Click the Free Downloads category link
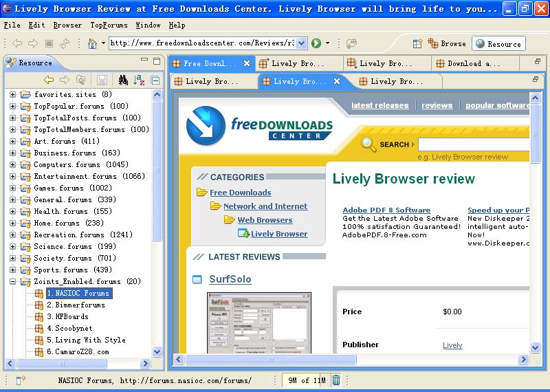Screen dimensions: 550x392 (240, 193)
